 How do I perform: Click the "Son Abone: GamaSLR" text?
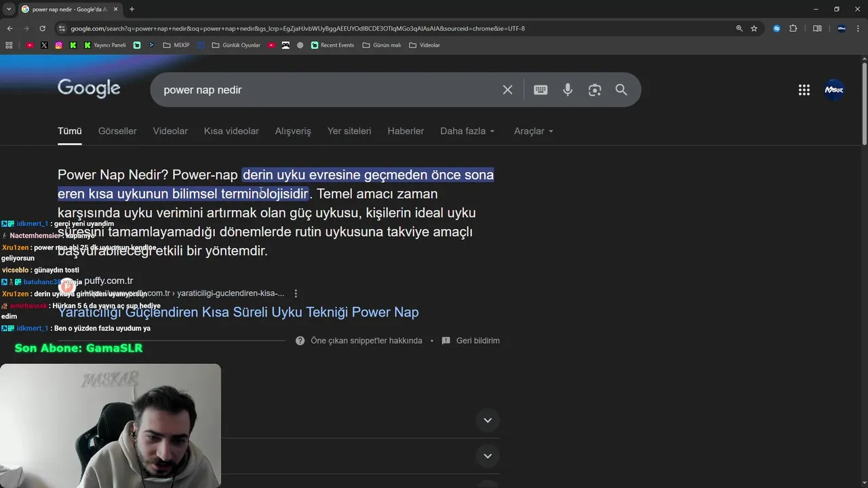click(79, 348)
